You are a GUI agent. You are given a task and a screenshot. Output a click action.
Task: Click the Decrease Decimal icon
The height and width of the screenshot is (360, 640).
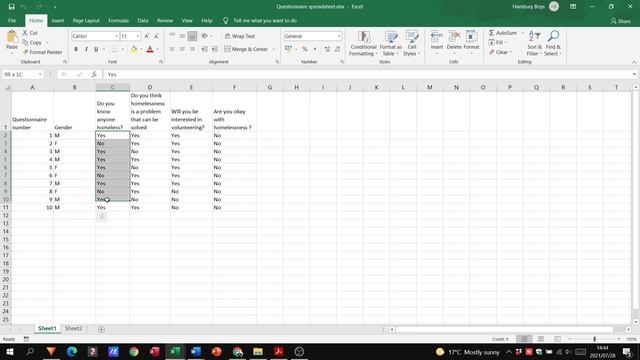[x=337, y=49]
